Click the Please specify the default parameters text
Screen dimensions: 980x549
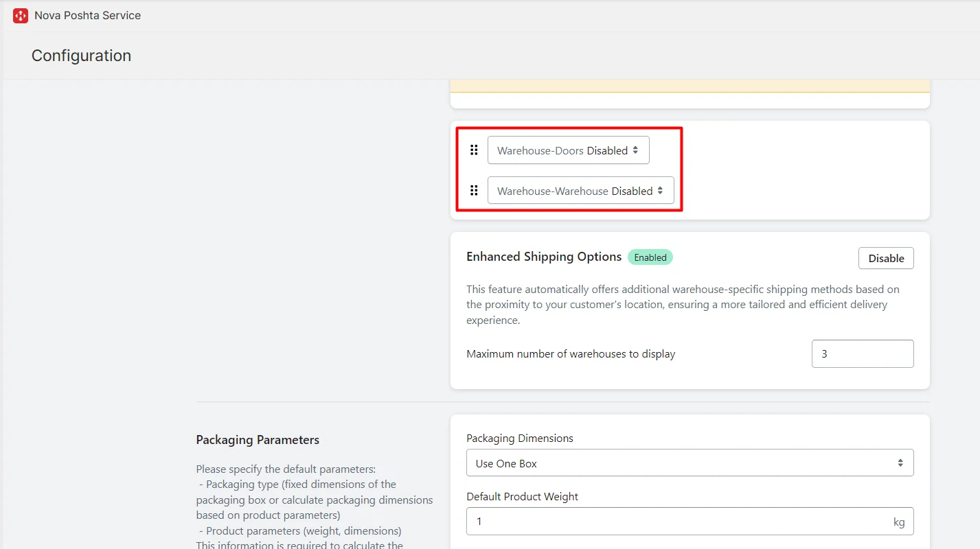pyautogui.click(x=286, y=469)
